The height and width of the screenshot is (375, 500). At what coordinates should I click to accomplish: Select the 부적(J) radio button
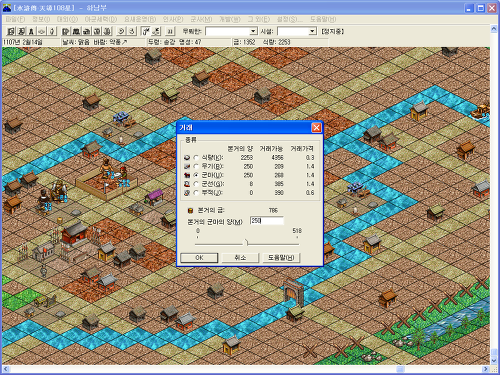click(196, 193)
